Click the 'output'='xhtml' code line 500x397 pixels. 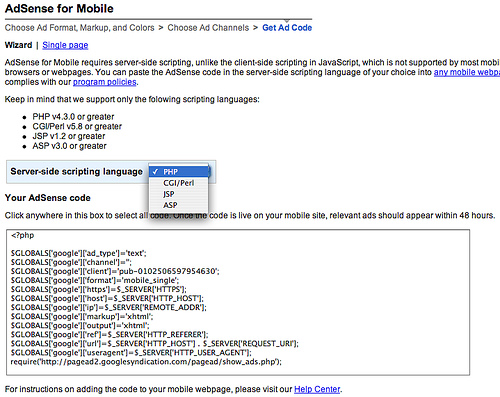(80, 325)
